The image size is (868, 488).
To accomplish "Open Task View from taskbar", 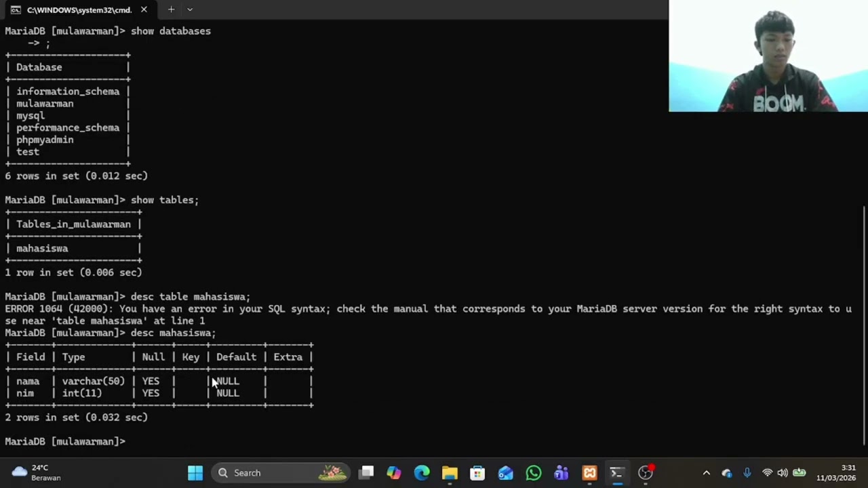I will 366,473.
